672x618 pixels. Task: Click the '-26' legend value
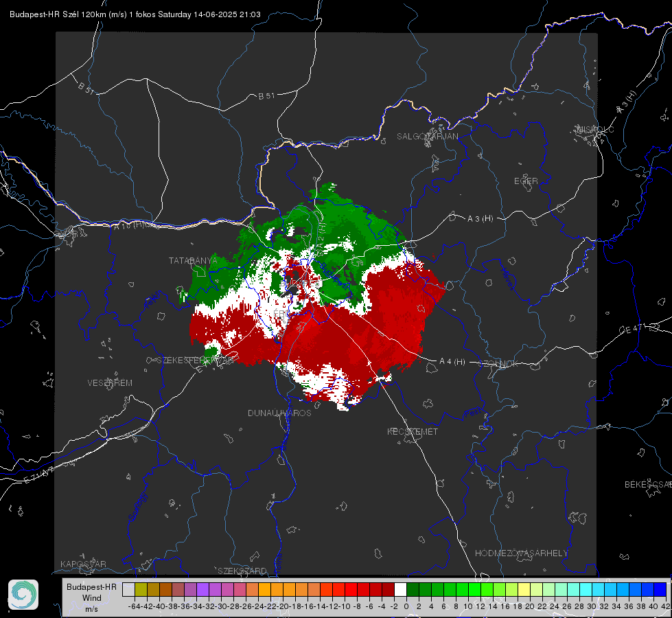click(246, 606)
